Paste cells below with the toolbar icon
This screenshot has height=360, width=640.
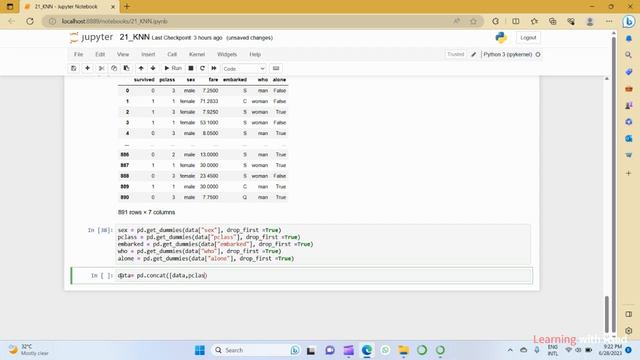(127, 68)
